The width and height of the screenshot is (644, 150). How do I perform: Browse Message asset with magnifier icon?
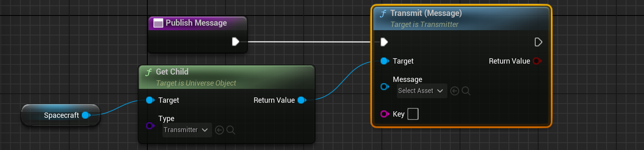[x=466, y=91]
